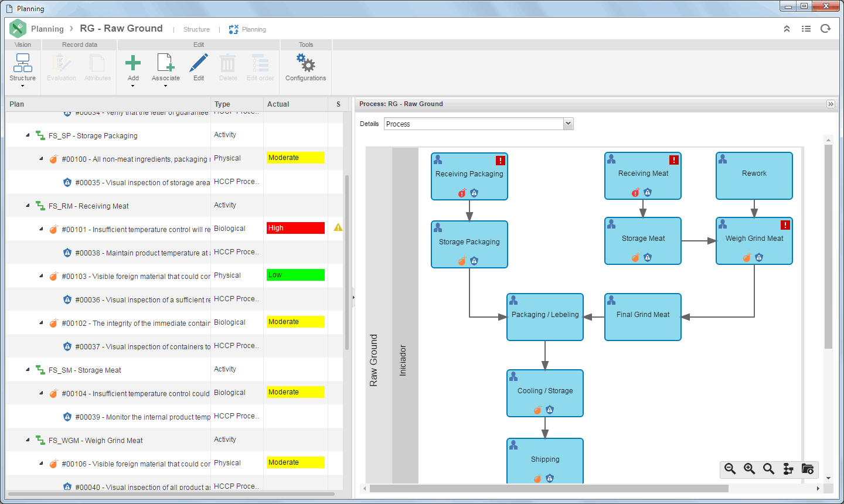Click red alert badge on Receiving Packaging

pyautogui.click(x=500, y=160)
